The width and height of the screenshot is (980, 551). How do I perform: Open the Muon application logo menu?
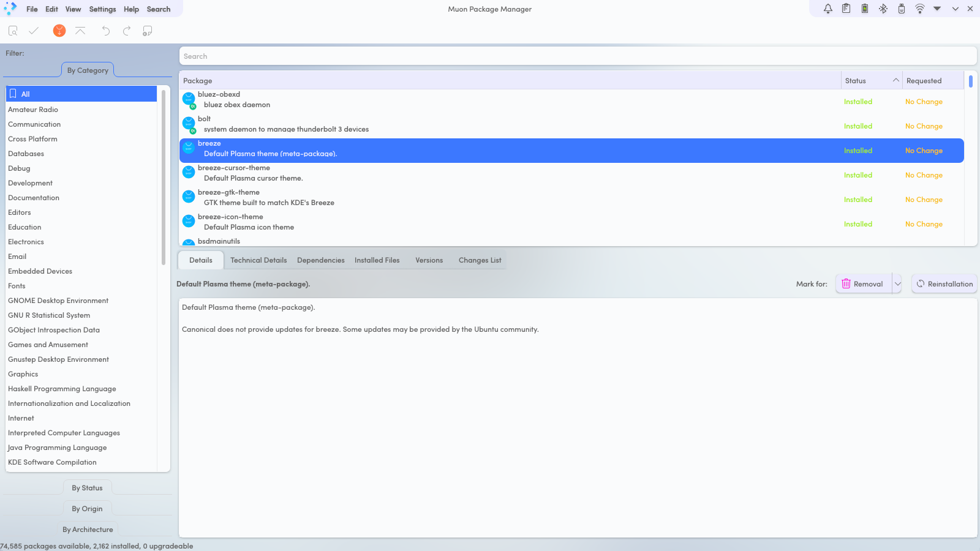click(10, 9)
